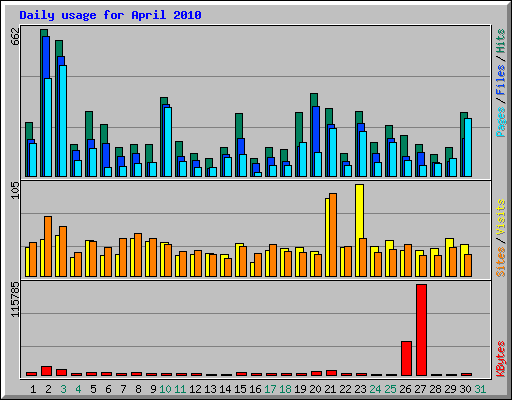
Task: Click day 26 on the x-axis
Action: (405, 389)
